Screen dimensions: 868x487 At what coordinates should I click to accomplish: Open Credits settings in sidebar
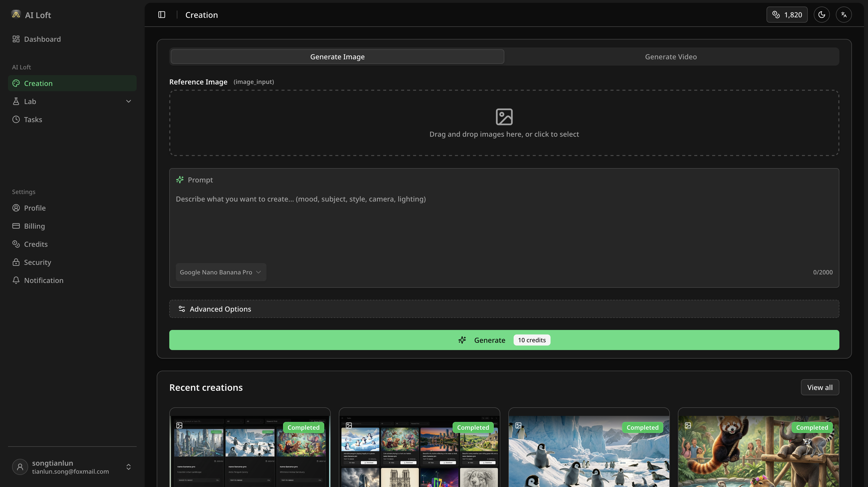[x=36, y=244]
